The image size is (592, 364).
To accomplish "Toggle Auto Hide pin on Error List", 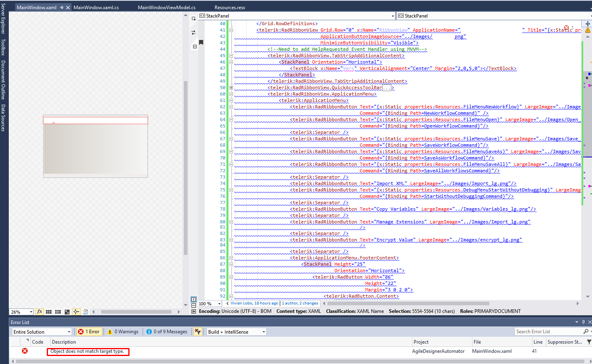I will click(x=583, y=322).
